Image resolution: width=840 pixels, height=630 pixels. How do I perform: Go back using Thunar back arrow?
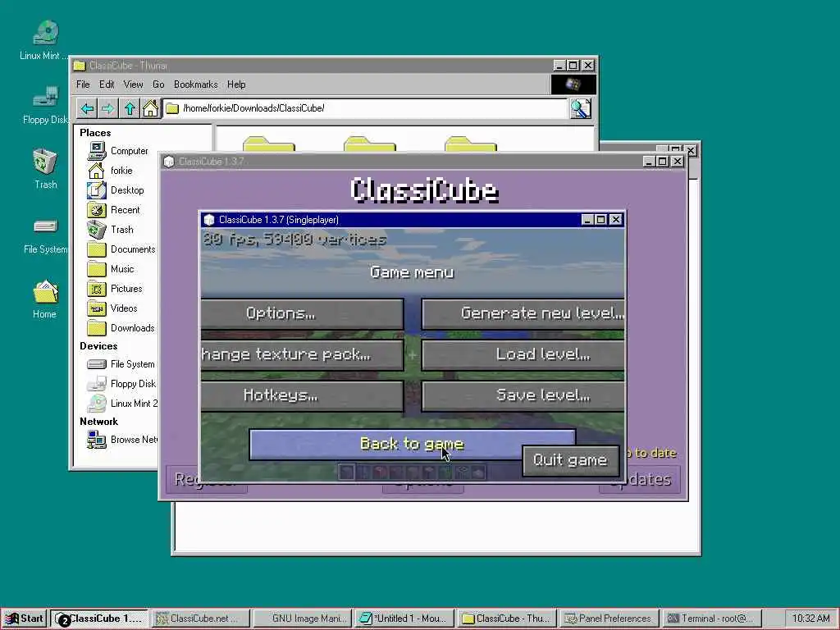87,109
